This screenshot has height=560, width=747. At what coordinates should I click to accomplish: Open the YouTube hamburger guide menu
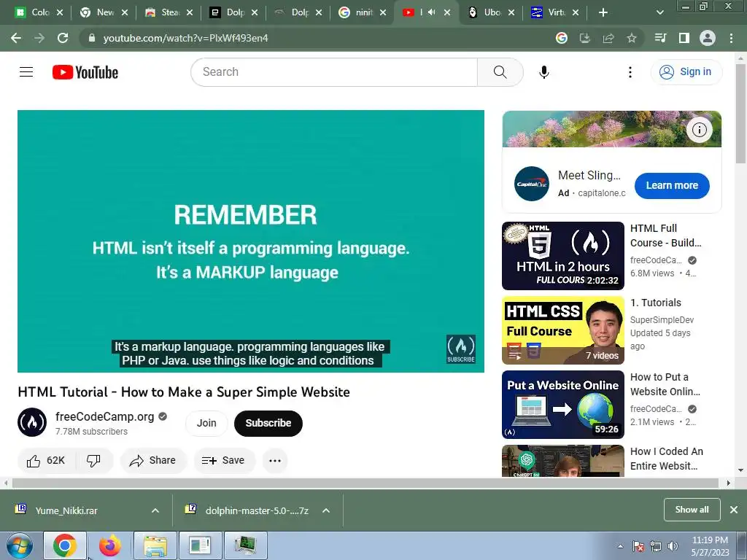[26, 72]
